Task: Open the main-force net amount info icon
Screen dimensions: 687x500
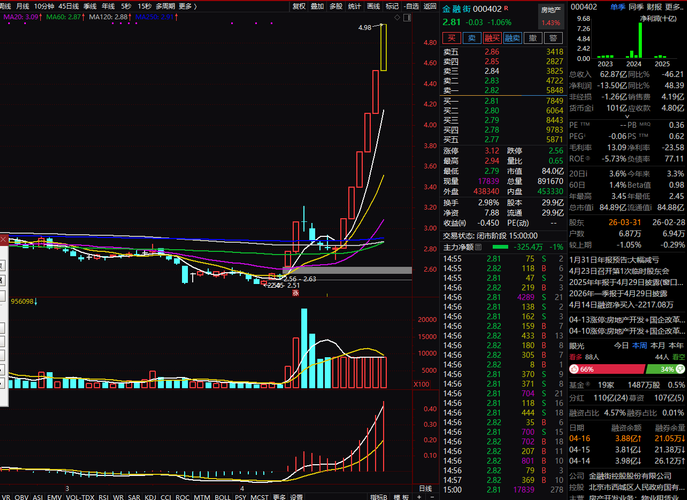Action: click(x=478, y=247)
